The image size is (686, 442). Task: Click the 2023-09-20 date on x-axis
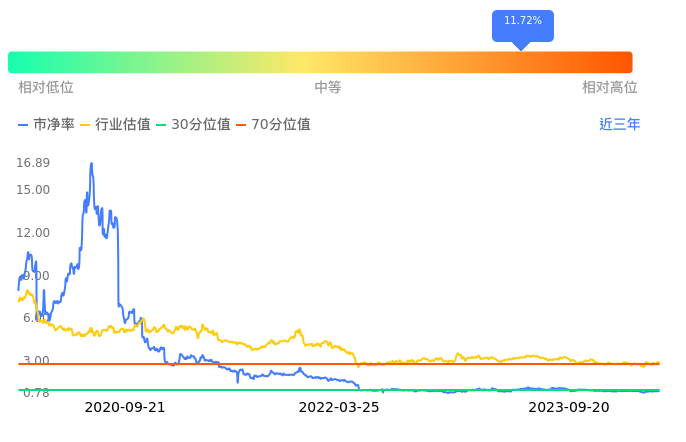coord(568,408)
